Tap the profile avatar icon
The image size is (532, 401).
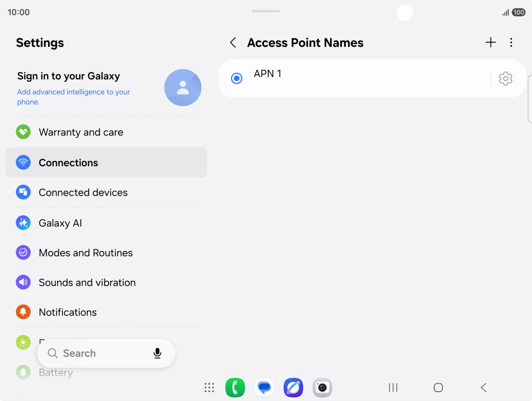click(183, 87)
